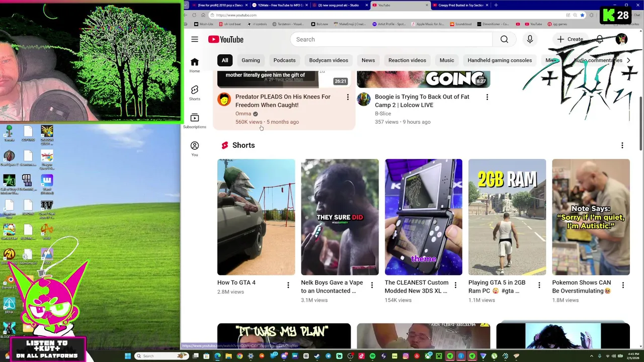Reload the page with the refresh icon
644x362 pixels.
point(194,15)
